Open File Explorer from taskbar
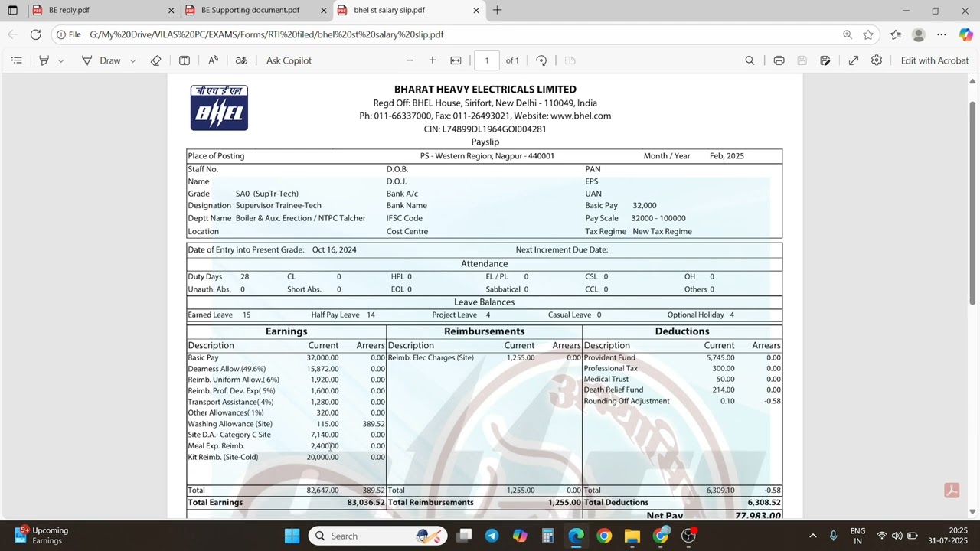Viewport: 980px width, 551px height. click(632, 536)
